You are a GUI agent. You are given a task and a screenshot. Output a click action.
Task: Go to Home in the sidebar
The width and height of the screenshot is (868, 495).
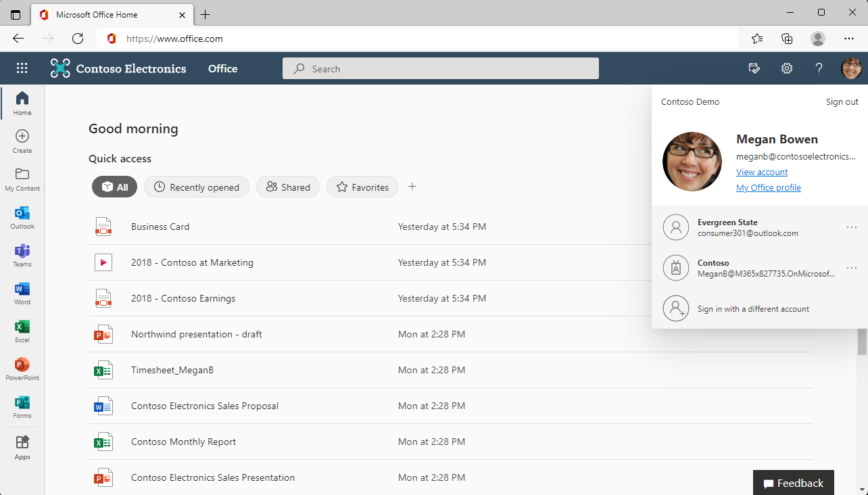pyautogui.click(x=22, y=103)
